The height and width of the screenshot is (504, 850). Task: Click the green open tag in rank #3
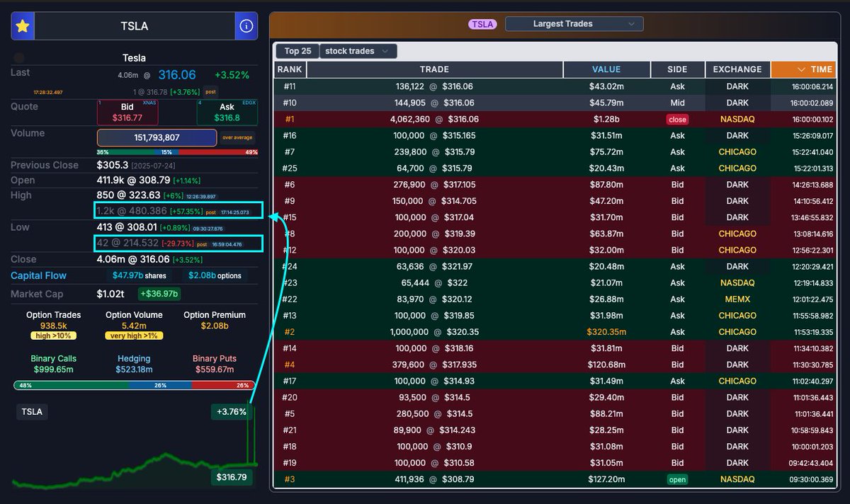(x=677, y=479)
